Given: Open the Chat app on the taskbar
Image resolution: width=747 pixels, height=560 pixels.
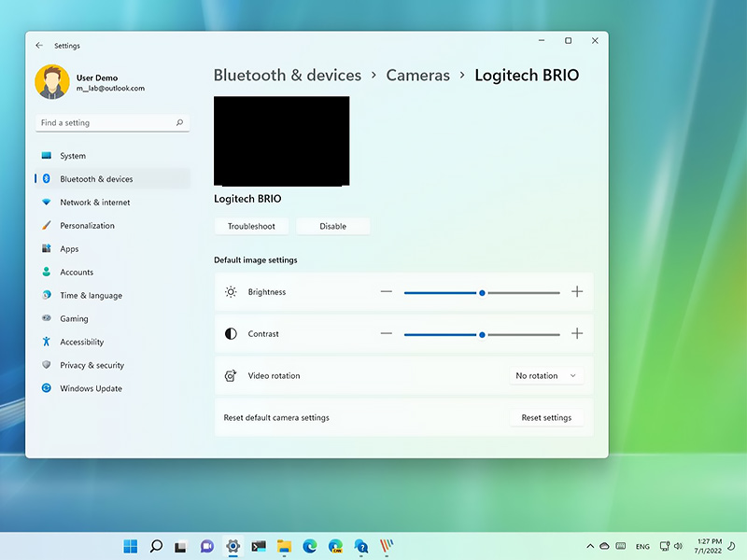Looking at the screenshot, I should (x=206, y=546).
